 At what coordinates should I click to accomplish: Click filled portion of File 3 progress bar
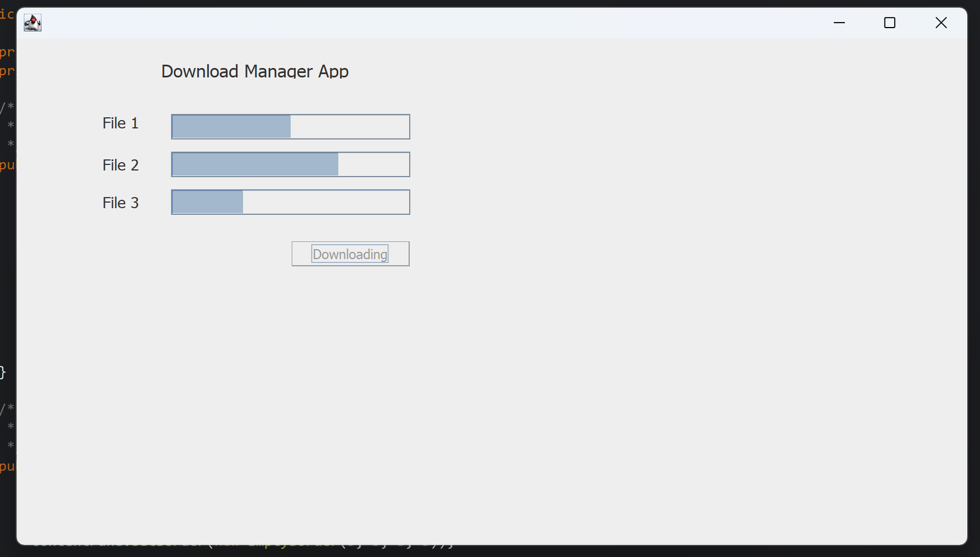(208, 202)
